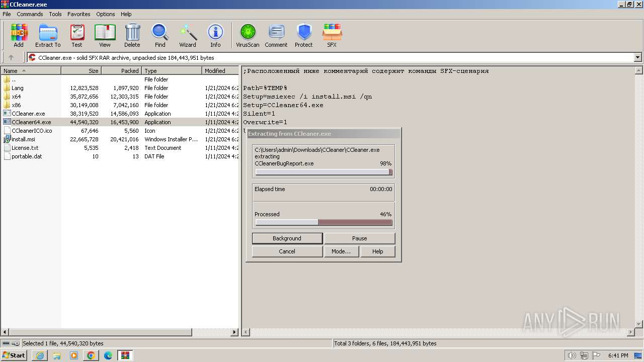Click the drive icon in status bar
The width and height of the screenshot is (644, 362).
[x=5, y=343]
